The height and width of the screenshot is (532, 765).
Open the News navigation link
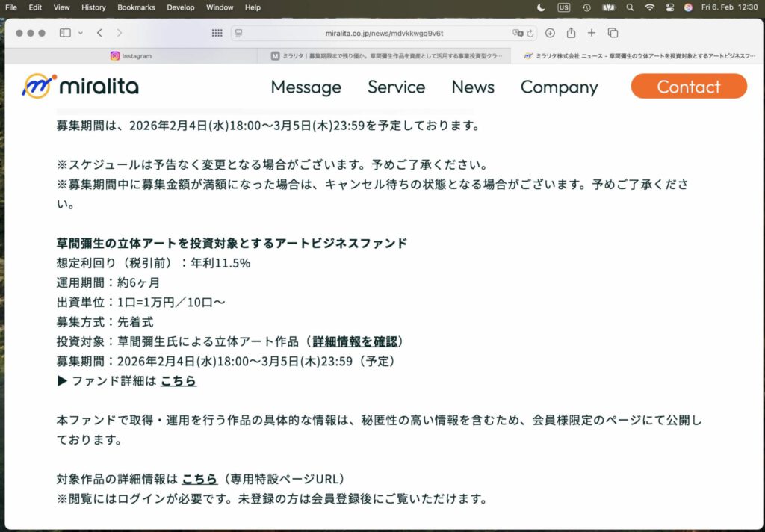point(472,87)
